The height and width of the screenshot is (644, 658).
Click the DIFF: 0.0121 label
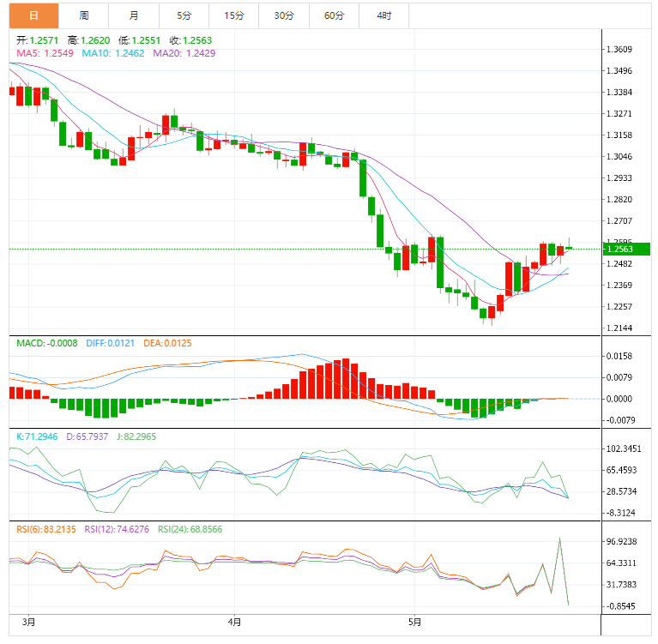(x=111, y=343)
